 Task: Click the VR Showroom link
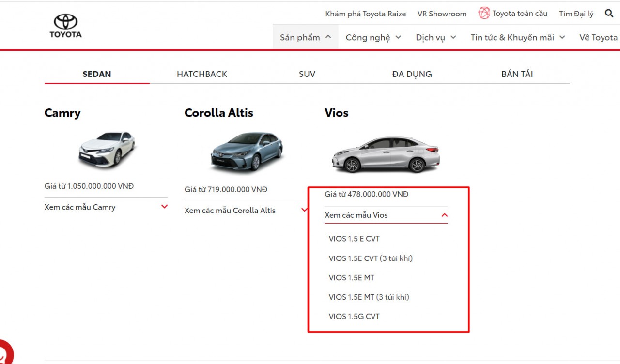[441, 14]
